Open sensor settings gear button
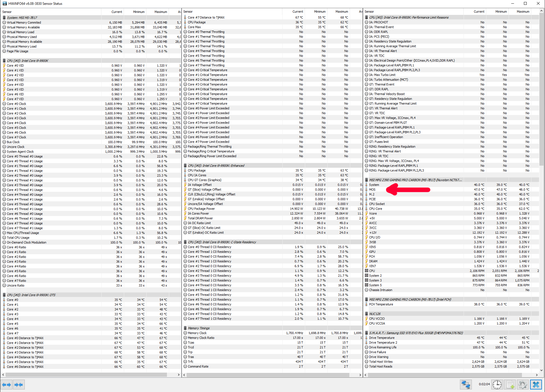The image size is (545, 392). (523, 384)
